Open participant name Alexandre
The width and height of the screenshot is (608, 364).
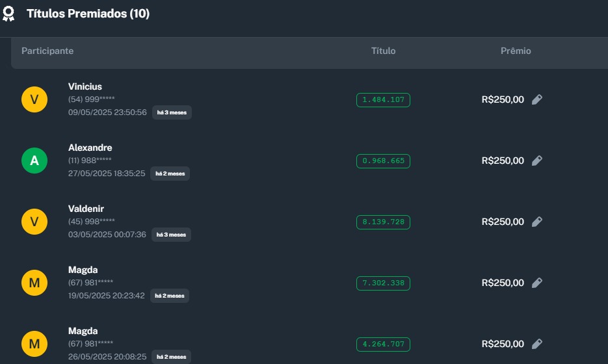90,148
